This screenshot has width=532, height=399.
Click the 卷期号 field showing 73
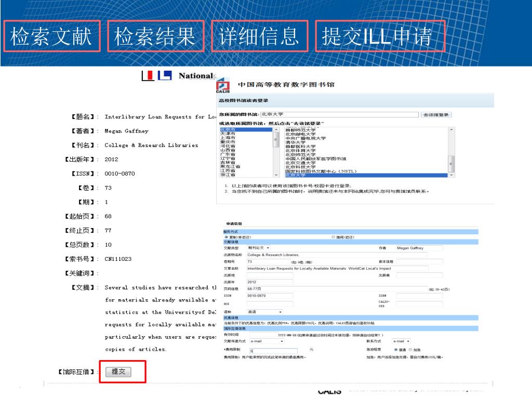[x=268, y=262]
